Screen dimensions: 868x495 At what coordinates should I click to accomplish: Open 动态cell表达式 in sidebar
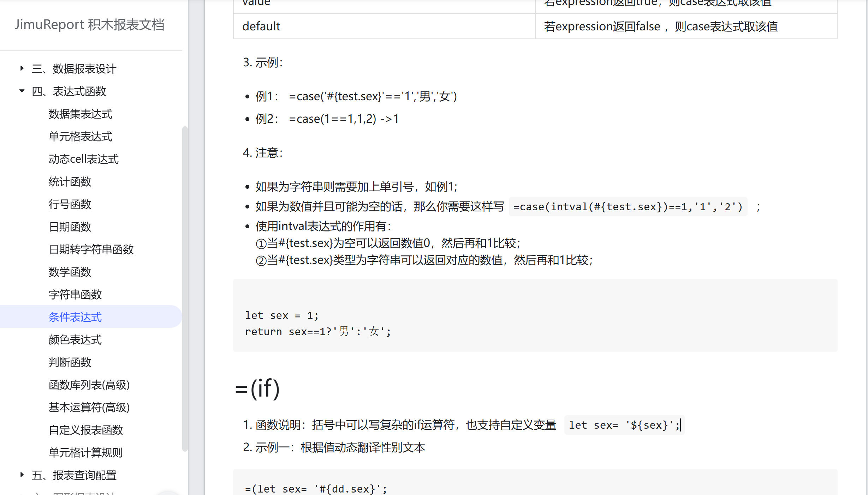pos(84,159)
